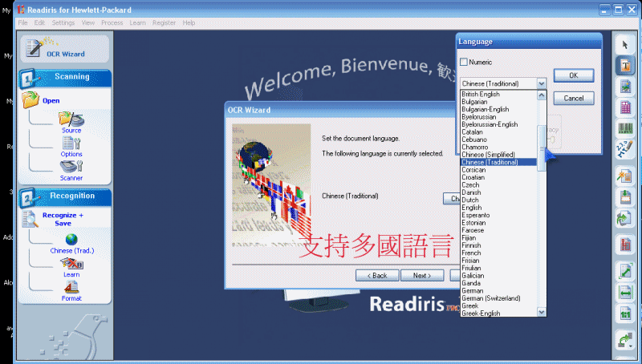Click the page analysis wand tool
This screenshot has width=642, height=364.
click(625, 176)
